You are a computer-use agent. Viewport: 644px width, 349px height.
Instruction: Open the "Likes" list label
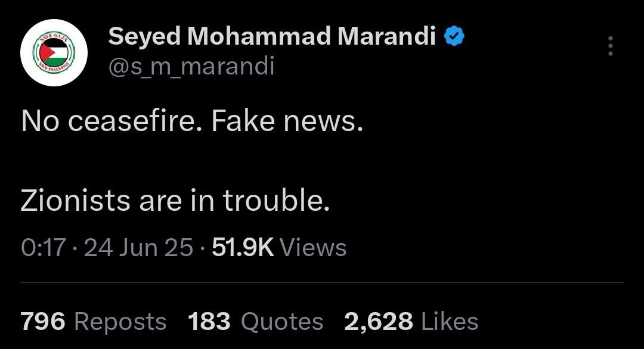(450, 322)
